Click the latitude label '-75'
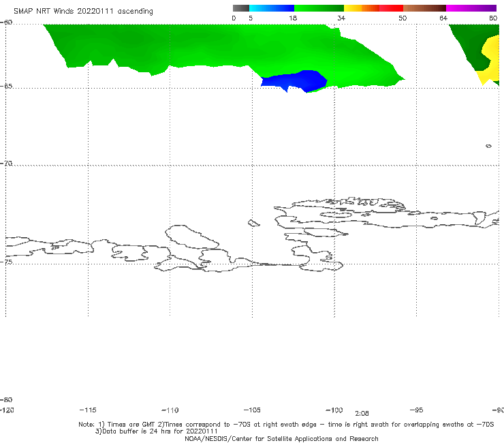This screenshot has height=443, width=504. [x=6, y=262]
